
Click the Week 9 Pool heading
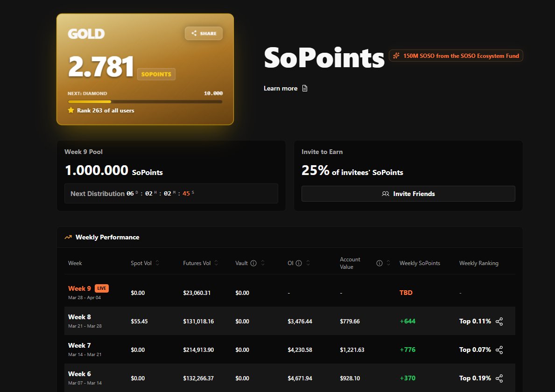click(x=84, y=151)
